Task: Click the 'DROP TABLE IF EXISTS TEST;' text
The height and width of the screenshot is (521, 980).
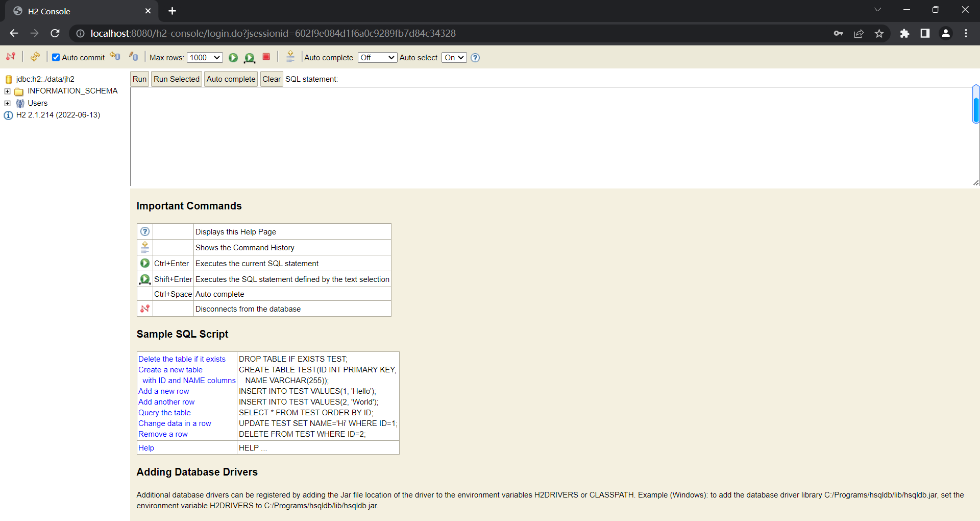Action: [x=293, y=359]
